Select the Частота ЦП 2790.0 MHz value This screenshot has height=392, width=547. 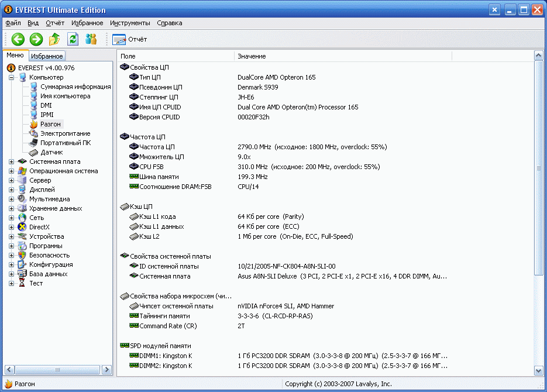[312, 147]
